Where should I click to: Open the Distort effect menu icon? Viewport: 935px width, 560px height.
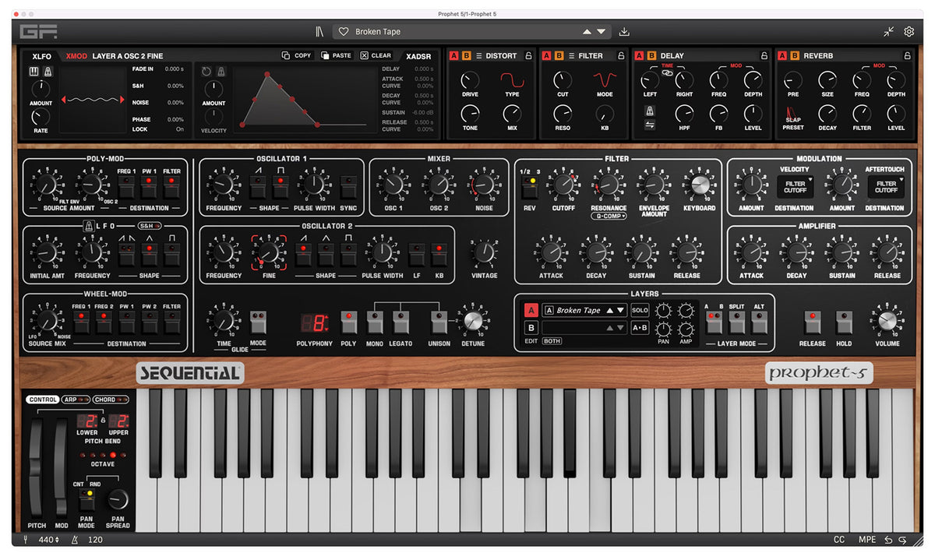pos(479,56)
